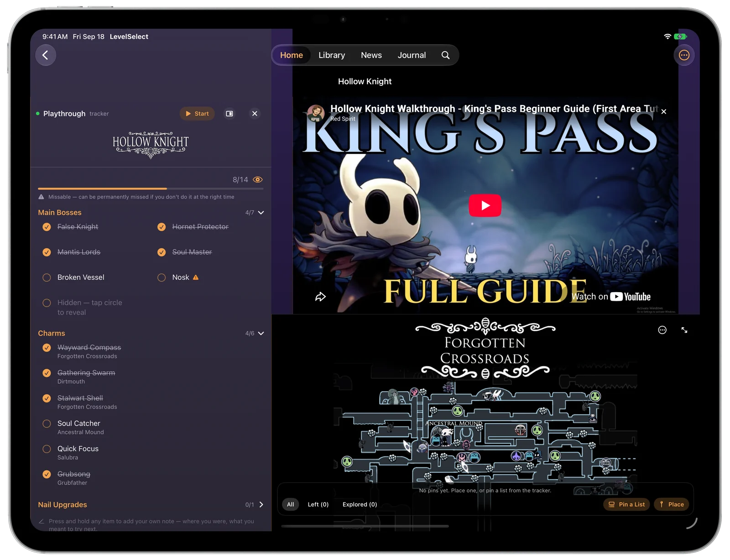730x560 pixels.
Task: Uncheck the Hornet Protector boss
Action: 162,227
